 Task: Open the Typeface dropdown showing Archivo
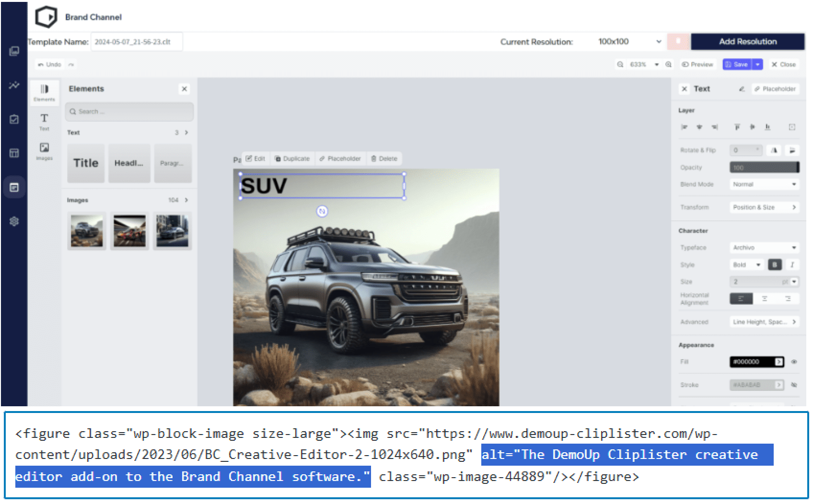[x=764, y=248]
